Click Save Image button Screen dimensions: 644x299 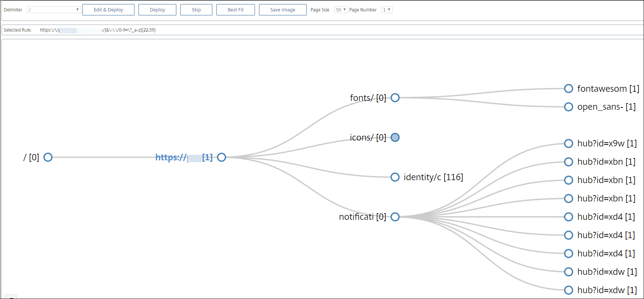tap(283, 10)
